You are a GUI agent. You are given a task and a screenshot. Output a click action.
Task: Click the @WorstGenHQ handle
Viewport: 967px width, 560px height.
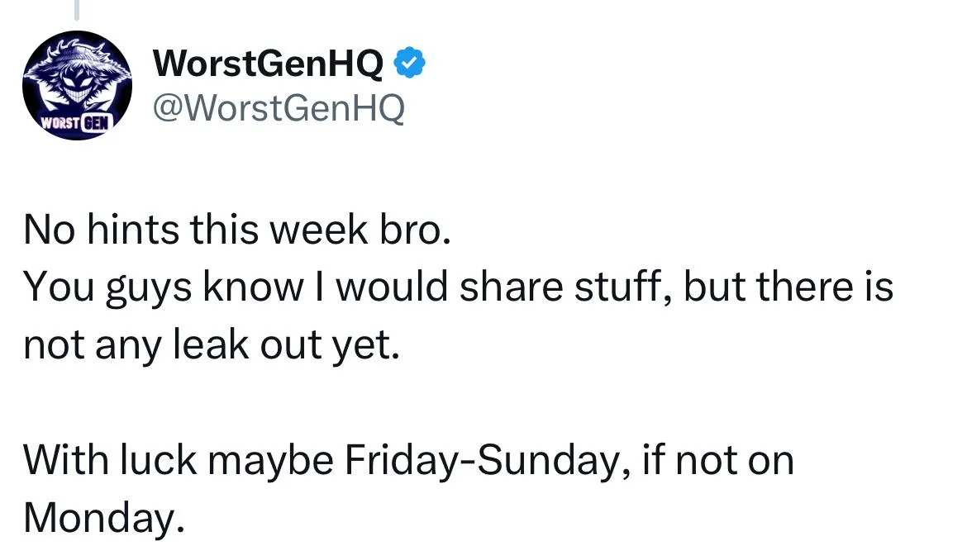coord(279,107)
